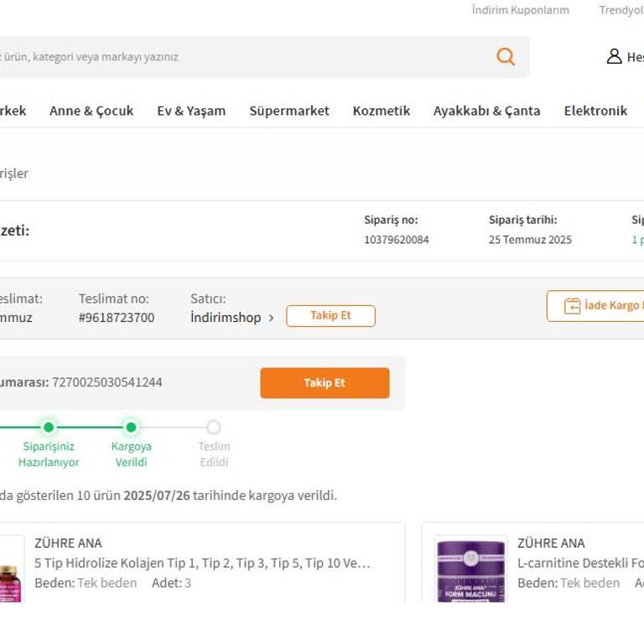Click order number 10379620084
644x644 pixels.
[x=397, y=240]
